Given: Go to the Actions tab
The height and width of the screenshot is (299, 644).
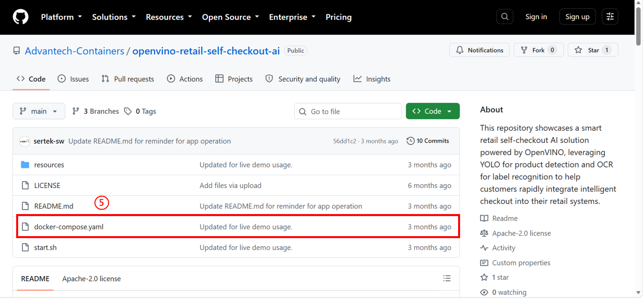Looking at the screenshot, I should point(184,79).
